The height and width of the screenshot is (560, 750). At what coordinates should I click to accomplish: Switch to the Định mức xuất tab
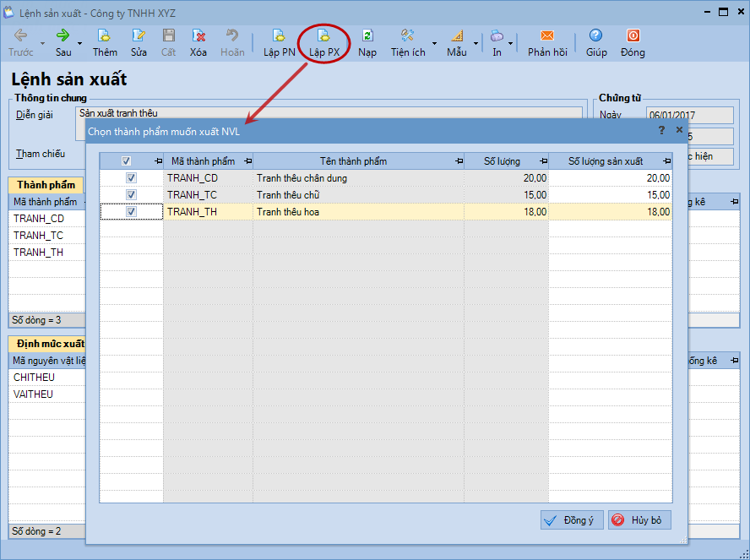click(x=47, y=344)
